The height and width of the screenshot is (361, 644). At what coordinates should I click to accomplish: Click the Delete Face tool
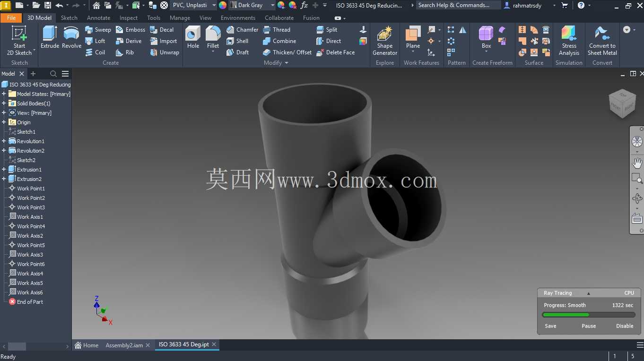coord(335,52)
